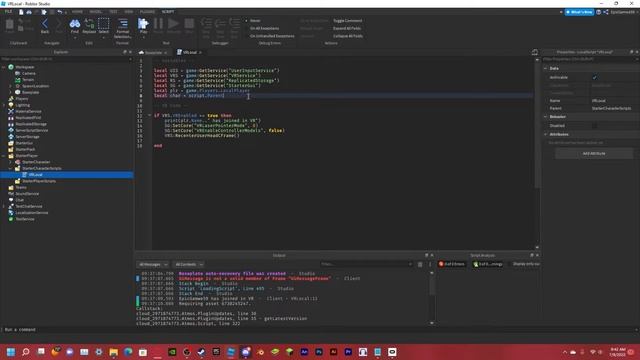Click the Step Out debugger icon
Image resolution: width=640 pixels, height=360 pixels.
[234, 28]
